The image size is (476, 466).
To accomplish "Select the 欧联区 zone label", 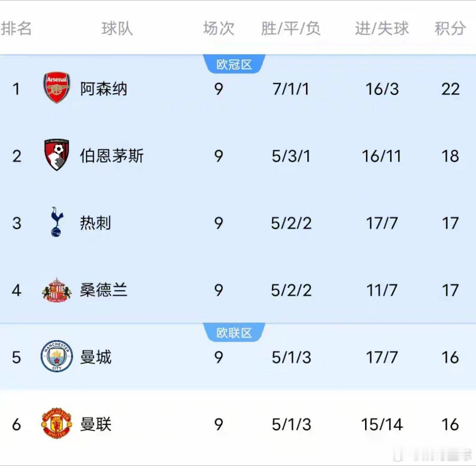I will point(234,333).
